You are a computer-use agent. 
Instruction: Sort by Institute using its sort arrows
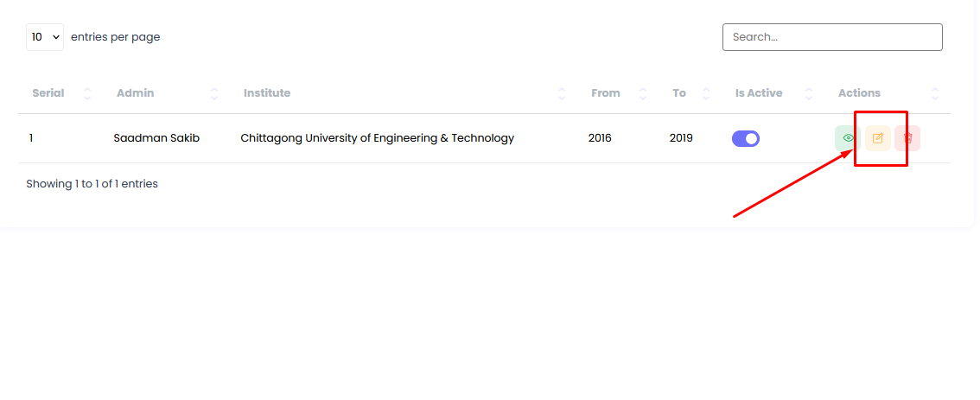562,93
